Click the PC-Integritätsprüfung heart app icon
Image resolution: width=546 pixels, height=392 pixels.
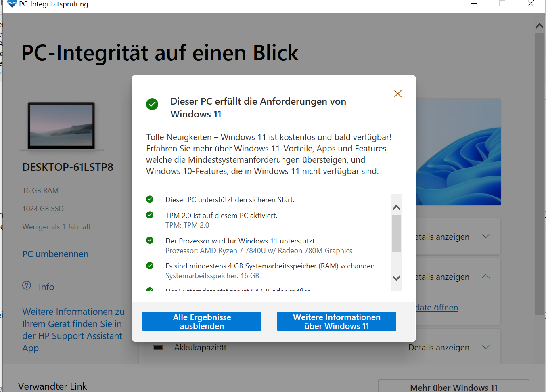[12, 4]
